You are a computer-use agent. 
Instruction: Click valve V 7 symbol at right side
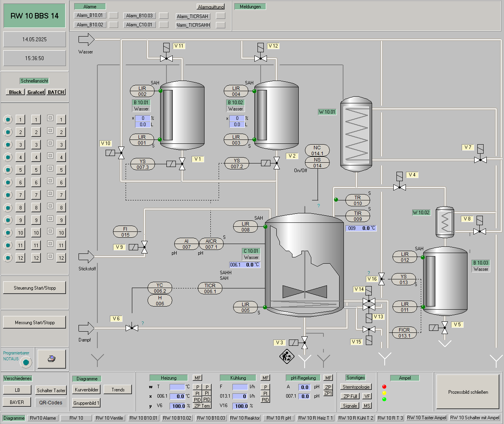tap(480, 160)
